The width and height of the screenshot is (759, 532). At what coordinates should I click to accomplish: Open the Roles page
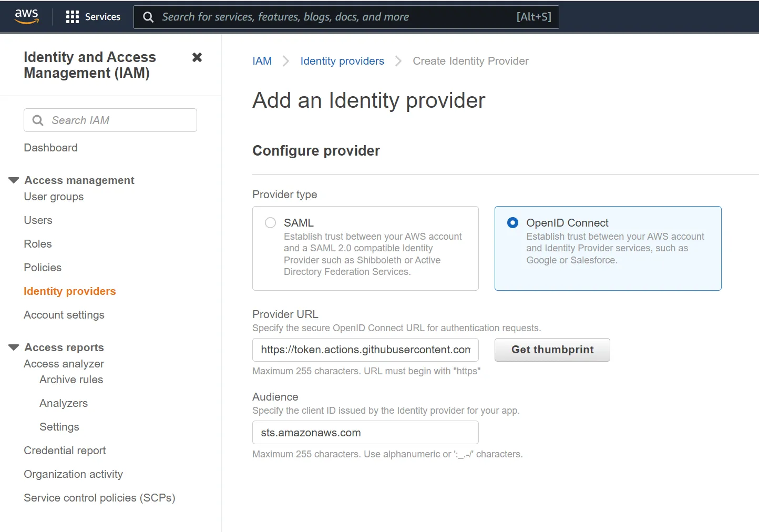coord(37,243)
